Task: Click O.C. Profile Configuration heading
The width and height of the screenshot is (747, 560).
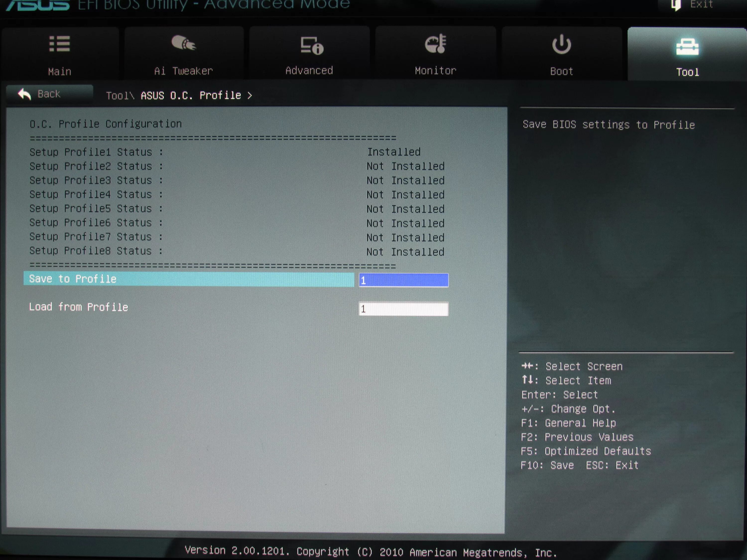Action: (x=106, y=124)
